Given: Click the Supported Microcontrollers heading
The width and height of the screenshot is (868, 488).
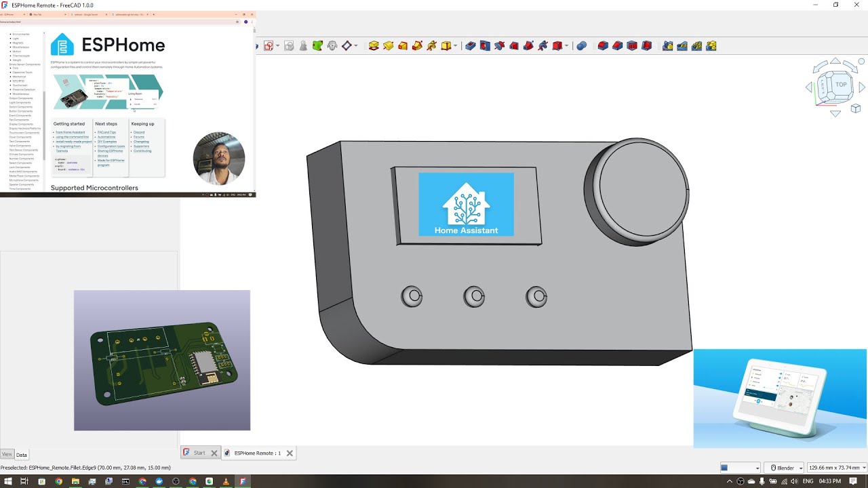Looking at the screenshot, I should (94, 188).
